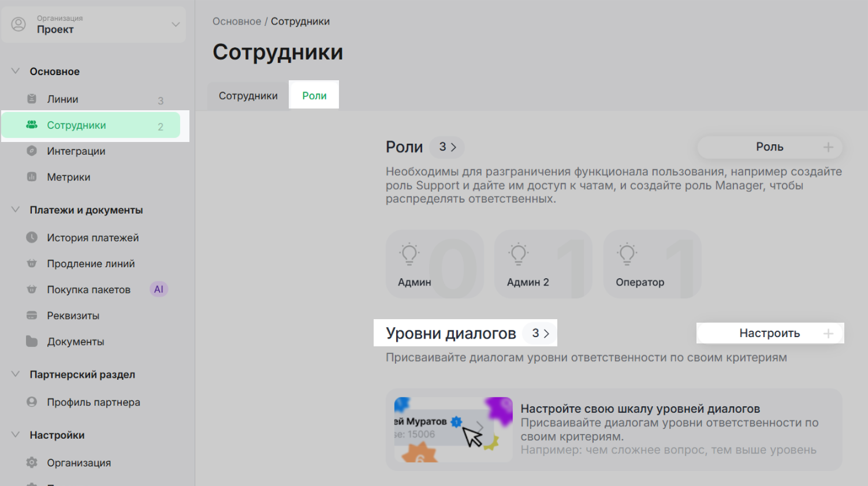Viewport: 868px width, 486px height.
Task: Click the Линии clipboard icon in sidebar
Action: [32, 99]
